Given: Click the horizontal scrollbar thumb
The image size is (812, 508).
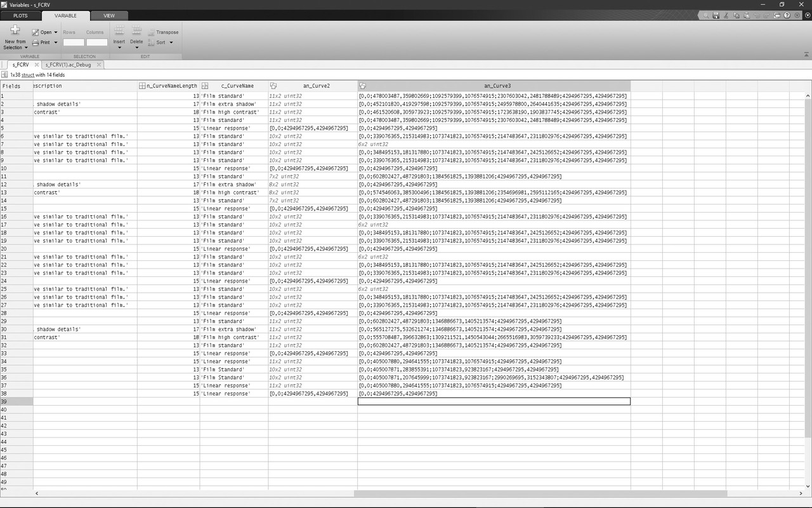Looking at the screenshot, I should click(540, 493).
